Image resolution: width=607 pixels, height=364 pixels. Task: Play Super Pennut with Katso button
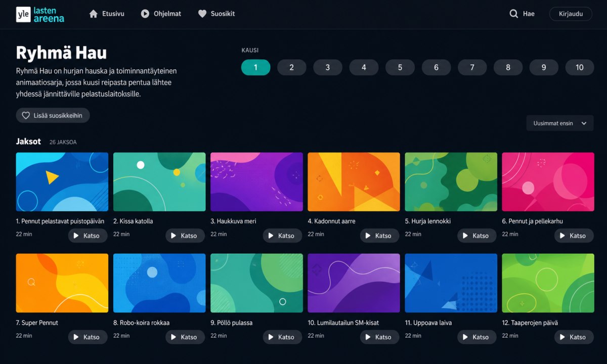tap(88, 337)
